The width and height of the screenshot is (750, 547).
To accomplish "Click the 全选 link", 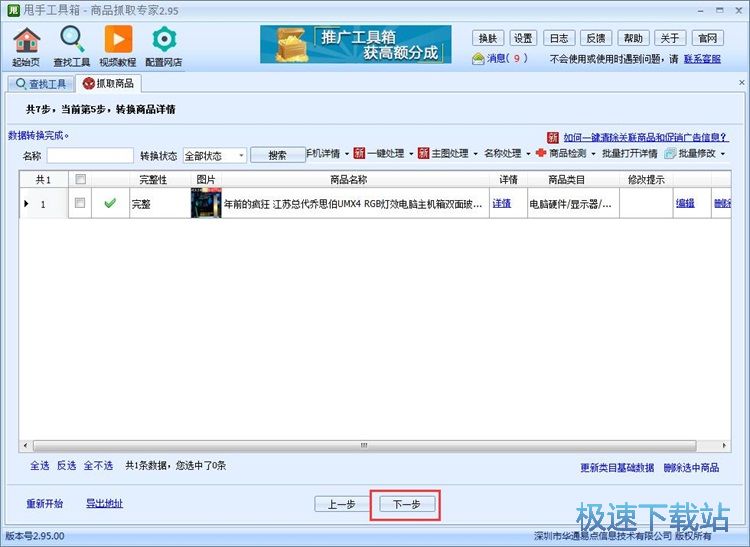I will [40, 466].
